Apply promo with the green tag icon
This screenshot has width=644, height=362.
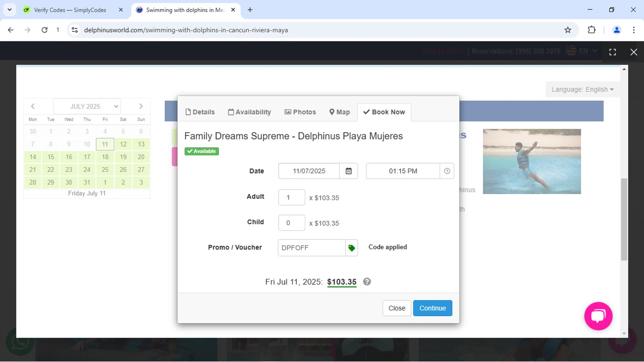pos(352,248)
